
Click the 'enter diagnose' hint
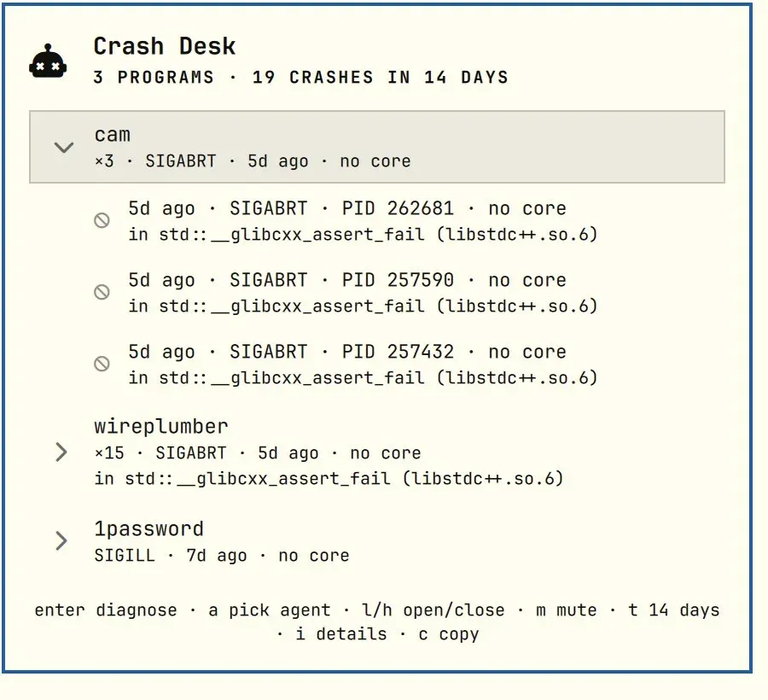coord(106,610)
